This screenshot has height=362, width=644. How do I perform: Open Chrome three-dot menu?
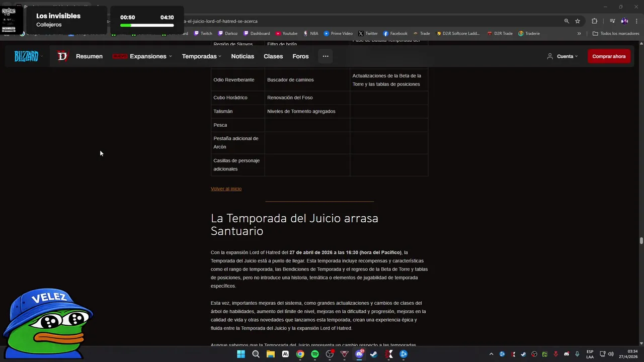(636, 21)
